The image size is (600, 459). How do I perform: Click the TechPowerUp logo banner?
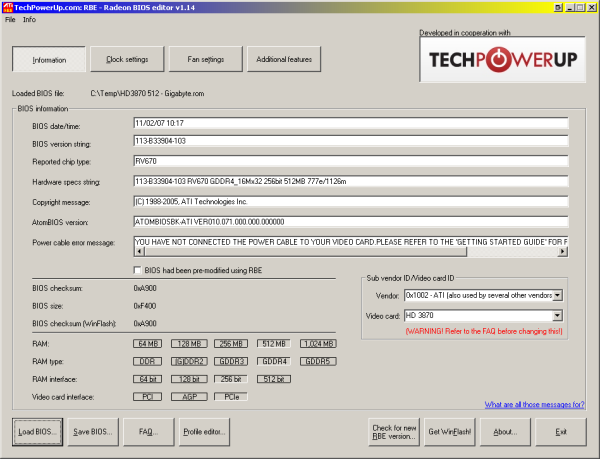coord(502,59)
